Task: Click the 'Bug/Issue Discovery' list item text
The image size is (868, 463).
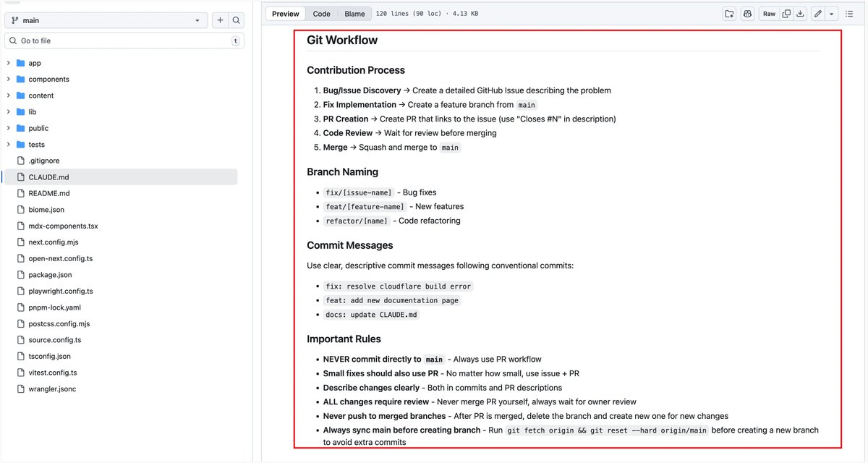Action: click(362, 90)
